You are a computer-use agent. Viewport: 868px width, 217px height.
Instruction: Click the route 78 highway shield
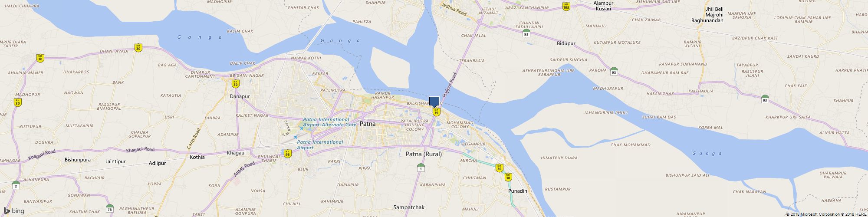pos(110,209)
